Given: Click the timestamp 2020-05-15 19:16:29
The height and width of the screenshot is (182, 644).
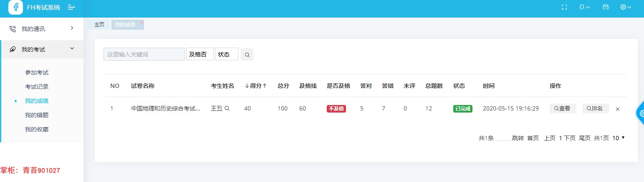Looking at the screenshot, I should (511, 108).
